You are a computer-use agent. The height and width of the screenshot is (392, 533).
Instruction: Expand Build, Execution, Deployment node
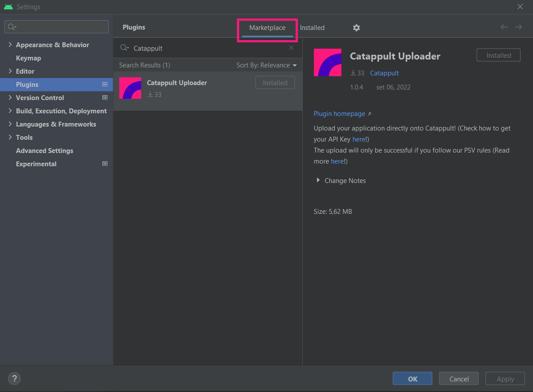[10, 111]
